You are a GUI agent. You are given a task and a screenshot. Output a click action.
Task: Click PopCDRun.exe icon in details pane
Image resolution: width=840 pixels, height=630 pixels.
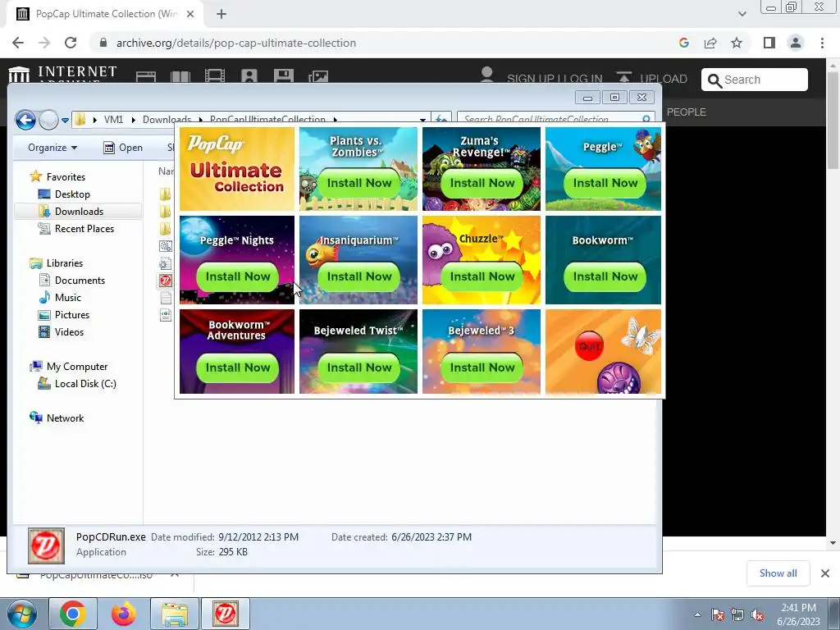47,546
